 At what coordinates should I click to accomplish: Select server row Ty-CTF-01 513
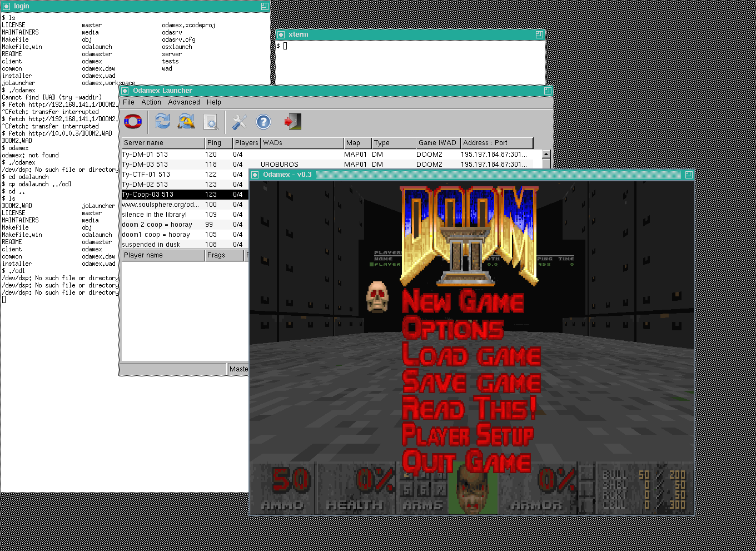coord(185,175)
